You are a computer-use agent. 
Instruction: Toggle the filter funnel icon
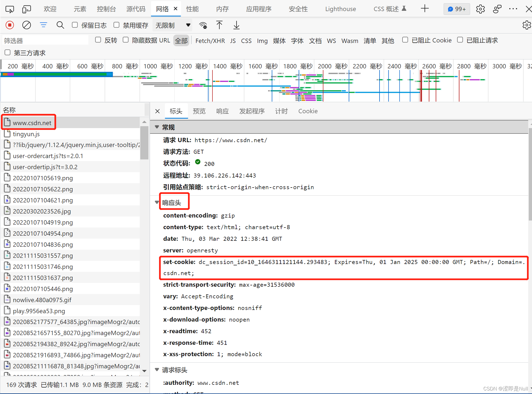[x=43, y=25]
